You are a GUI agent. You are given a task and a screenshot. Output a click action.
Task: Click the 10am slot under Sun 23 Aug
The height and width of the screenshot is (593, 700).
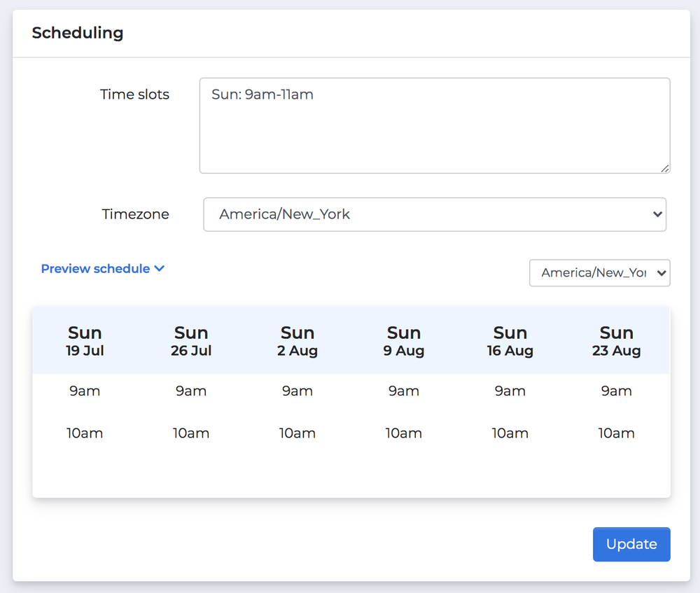pos(616,433)
